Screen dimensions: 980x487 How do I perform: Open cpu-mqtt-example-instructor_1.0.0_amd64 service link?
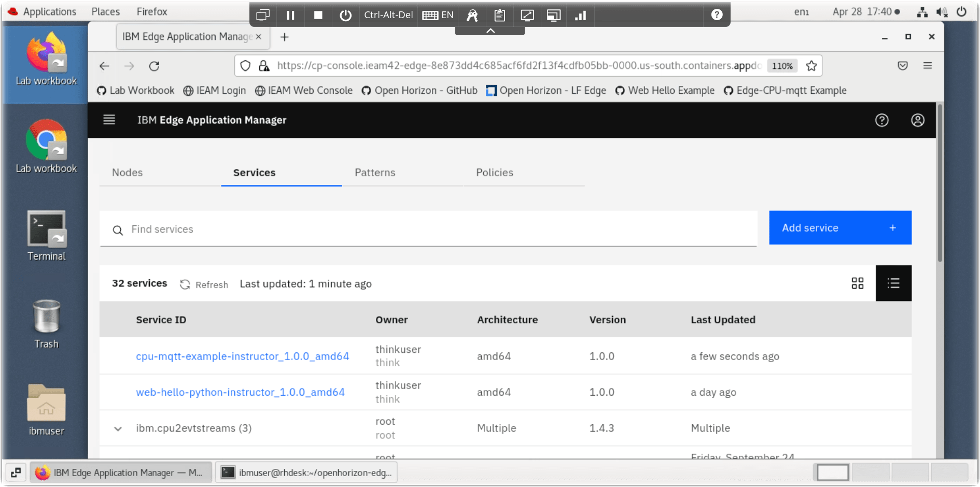coord(242,356)
